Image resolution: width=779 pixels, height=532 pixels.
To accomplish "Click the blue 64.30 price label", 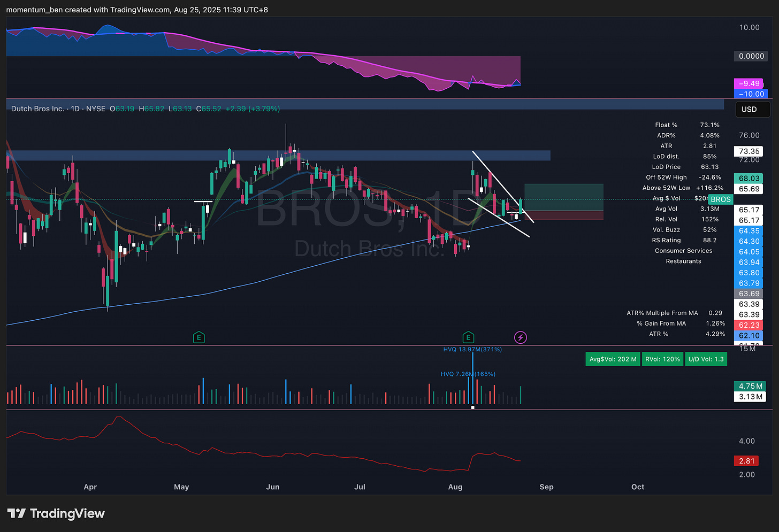I will click(x=749, y=241).
